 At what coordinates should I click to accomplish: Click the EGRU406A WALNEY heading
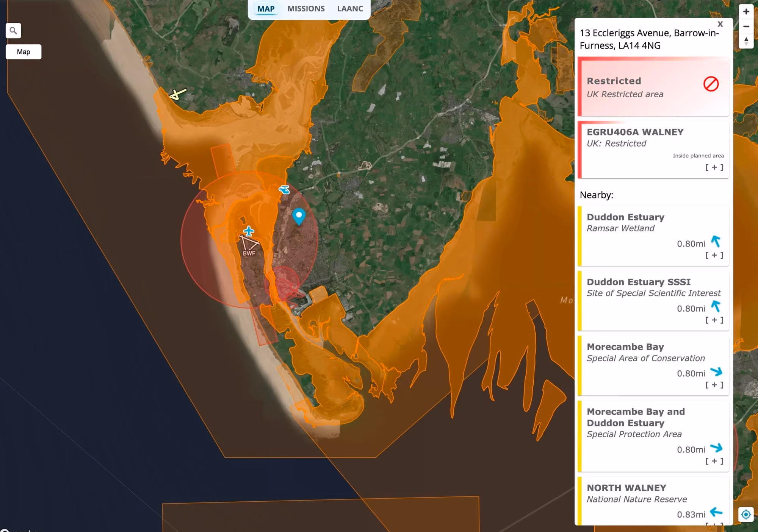[x=635, y=132]
